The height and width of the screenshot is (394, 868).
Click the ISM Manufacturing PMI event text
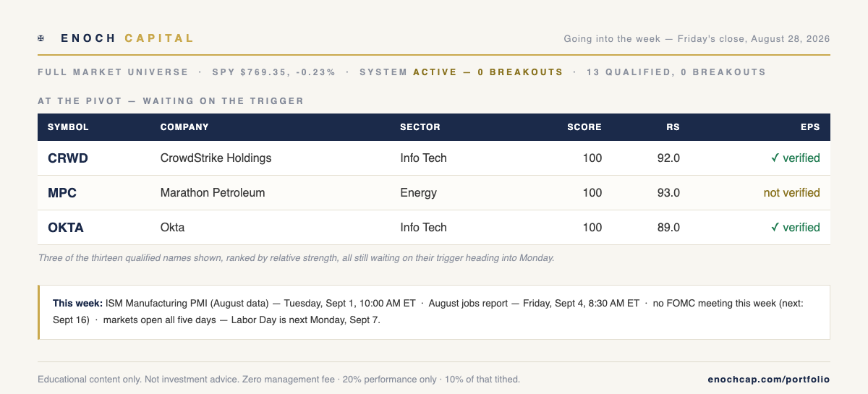[261, 304]
